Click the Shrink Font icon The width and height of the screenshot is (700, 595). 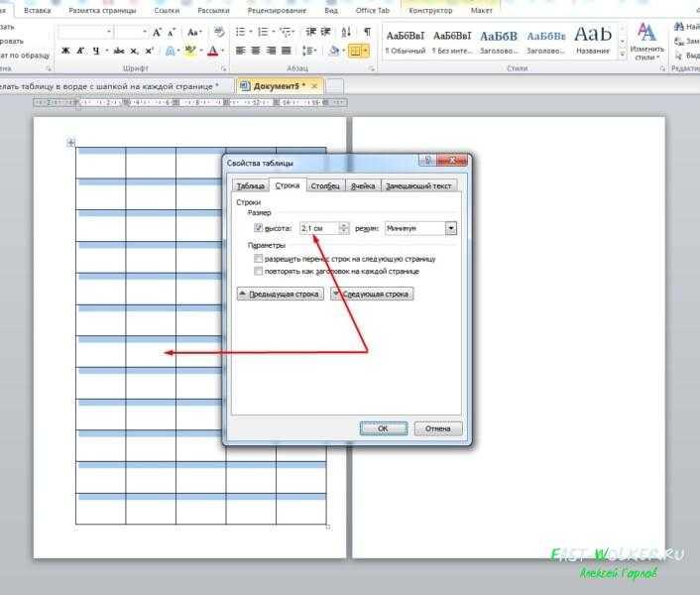click(172, 32)
